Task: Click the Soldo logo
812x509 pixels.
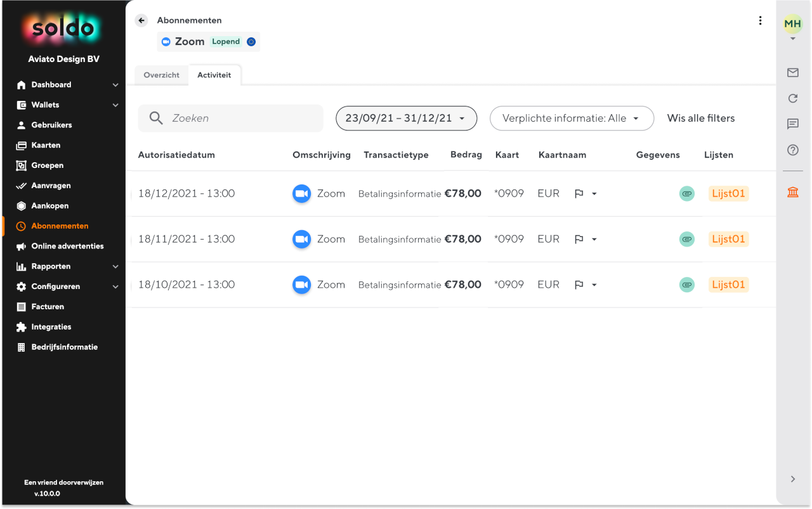Action: (x=63, y=28)
